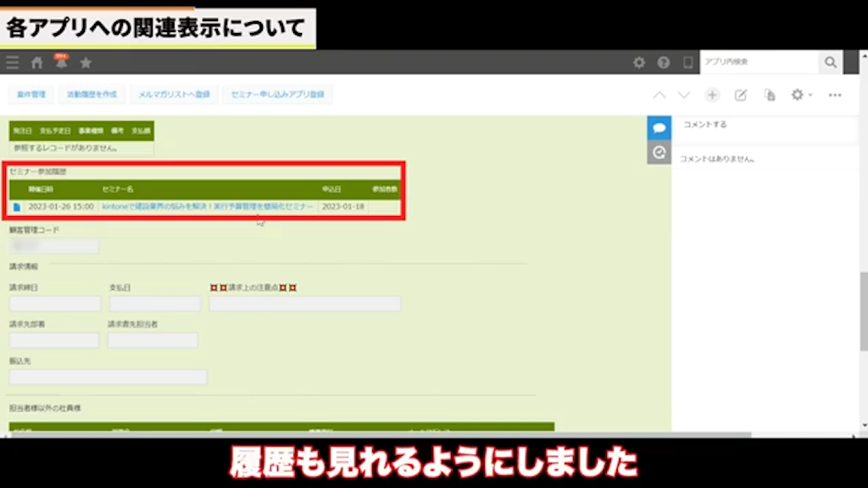Duplicate the record with copy icon
Viewport: 868px width, 488px height.
pos(769,95)
